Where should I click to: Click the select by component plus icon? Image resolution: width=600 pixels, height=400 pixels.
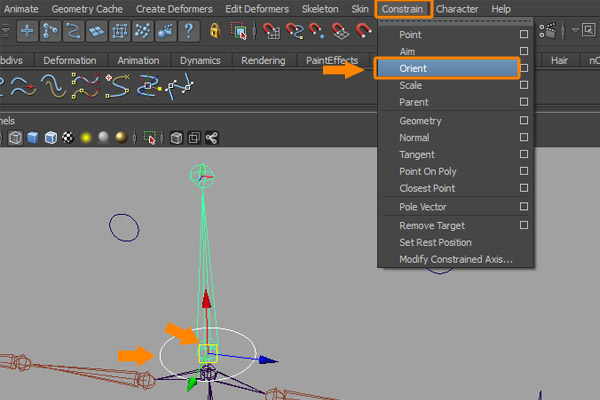(27, 31)
